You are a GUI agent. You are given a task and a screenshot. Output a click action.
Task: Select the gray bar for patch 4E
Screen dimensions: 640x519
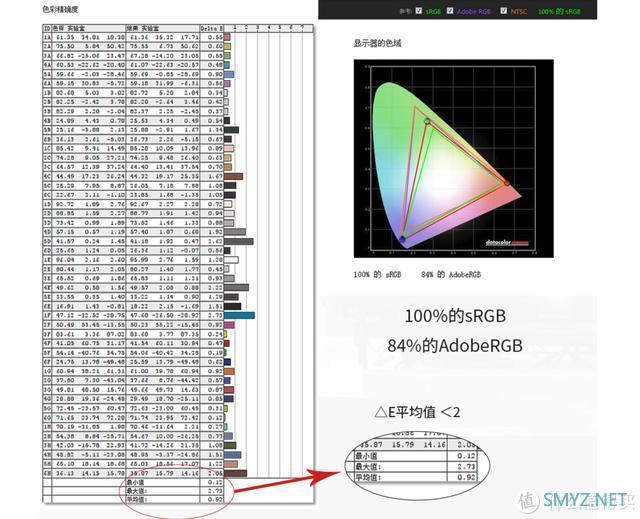click(x=236, y=288)
